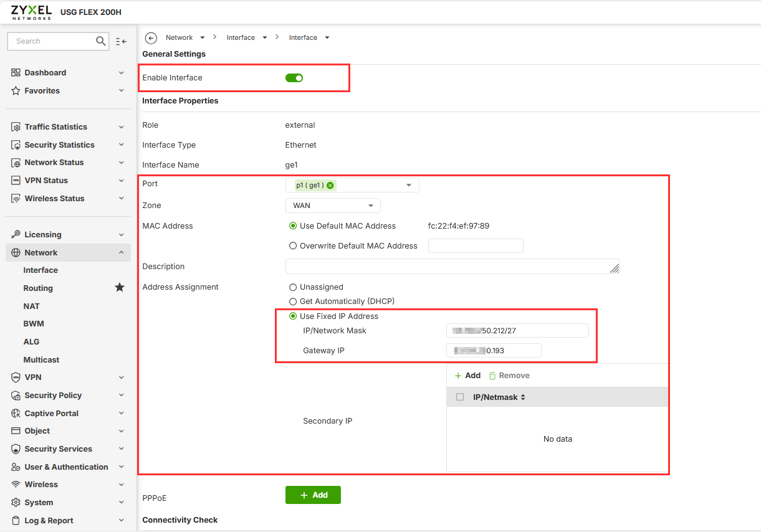Click the star icon beside Routing
Screen dimensions: 761x532
pyautogui.click(x=120, y=288)
